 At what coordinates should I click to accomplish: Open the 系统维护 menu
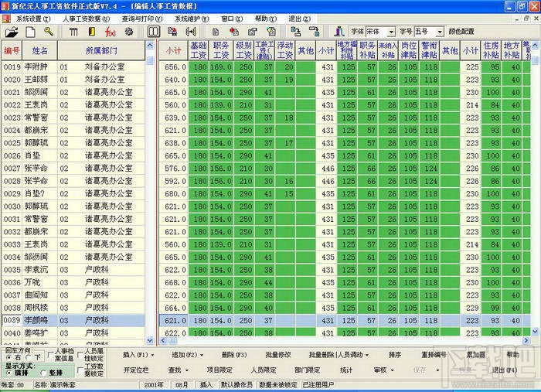pyautogui.click(x=192, y=19)
